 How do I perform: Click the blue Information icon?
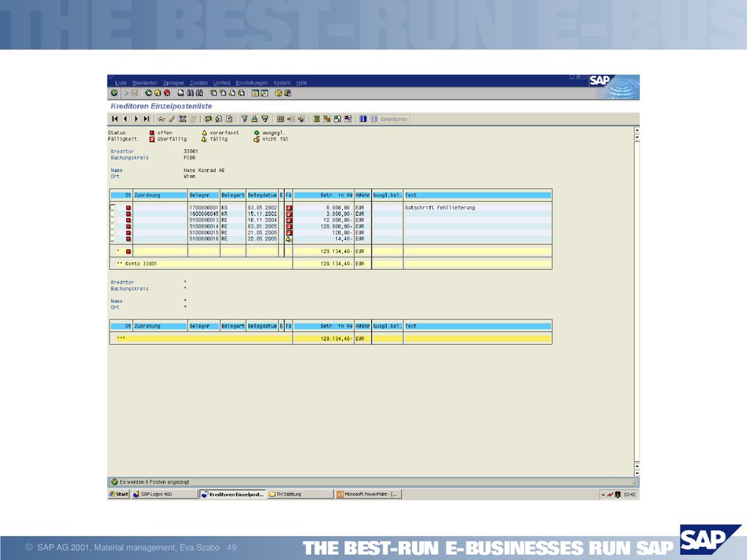(363, 119)
